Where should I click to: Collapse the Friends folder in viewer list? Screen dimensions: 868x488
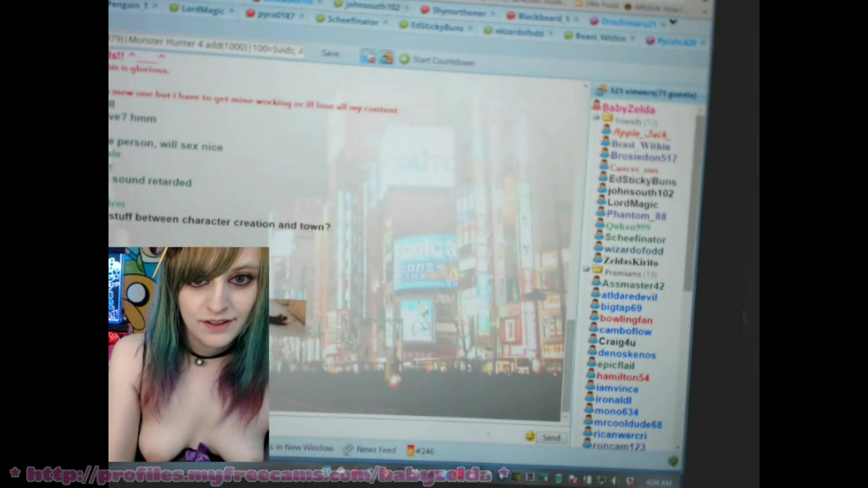pyautogui.click(x=597, y=118)
